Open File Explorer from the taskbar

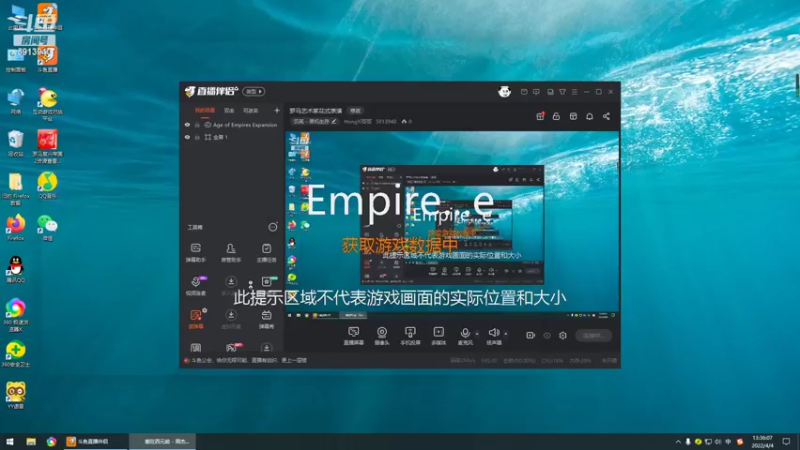tap(31, 441)
